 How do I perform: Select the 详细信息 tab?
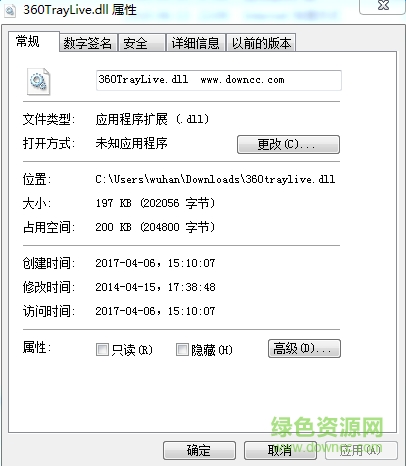coord(196,43)
